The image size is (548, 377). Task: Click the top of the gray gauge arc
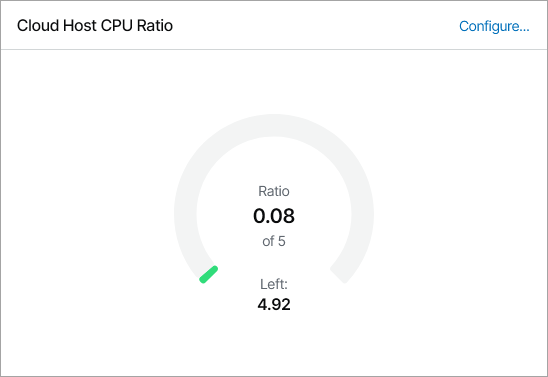274,125
